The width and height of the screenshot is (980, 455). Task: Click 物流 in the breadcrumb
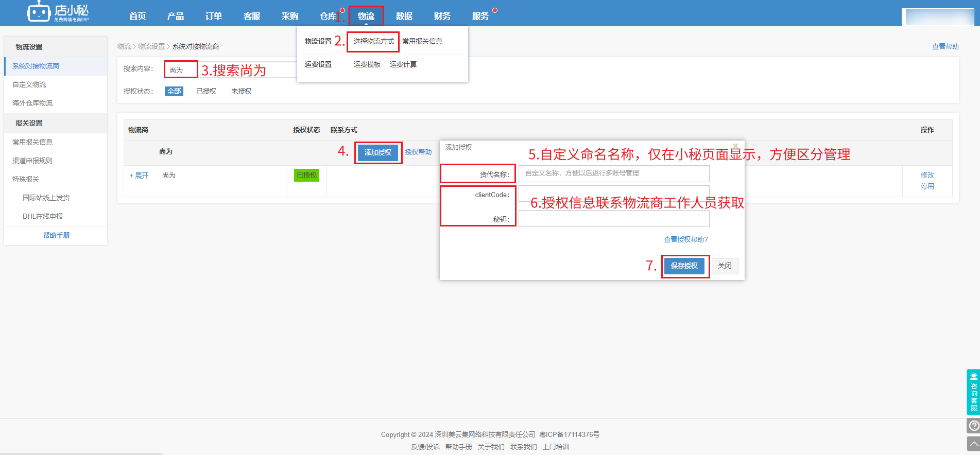(x=124, y=46)
